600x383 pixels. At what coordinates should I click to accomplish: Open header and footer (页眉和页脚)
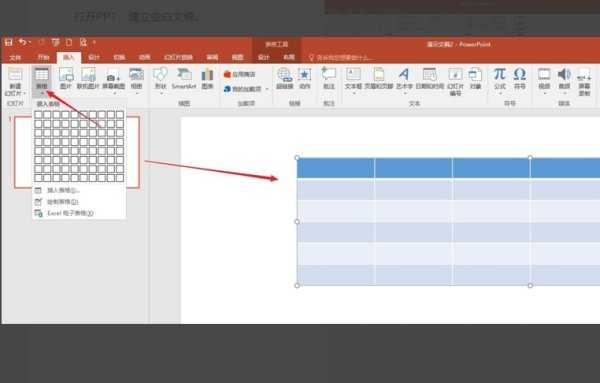coord(379,79)
